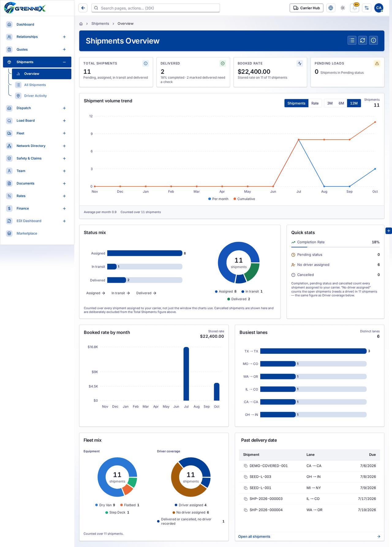392x547 pixels.
Task: Click the back arrow button in header
Action: 83,8
